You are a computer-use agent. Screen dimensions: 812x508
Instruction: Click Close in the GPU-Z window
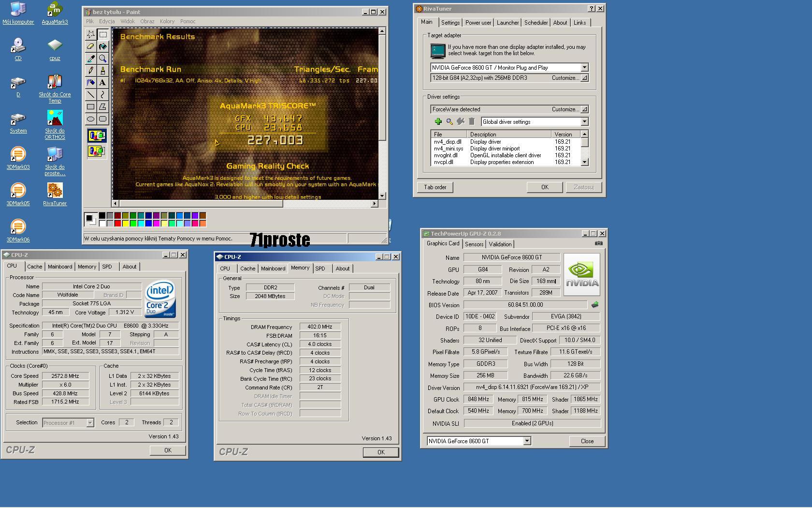(587, 441)
